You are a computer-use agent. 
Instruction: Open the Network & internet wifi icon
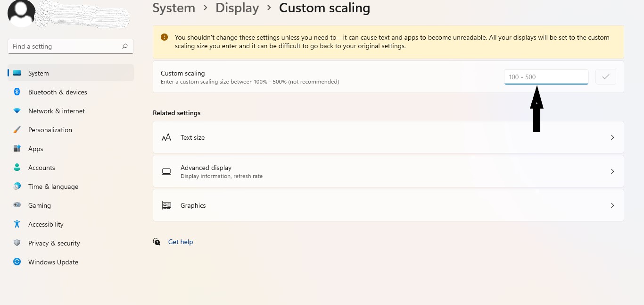click(x=17, y=111)
